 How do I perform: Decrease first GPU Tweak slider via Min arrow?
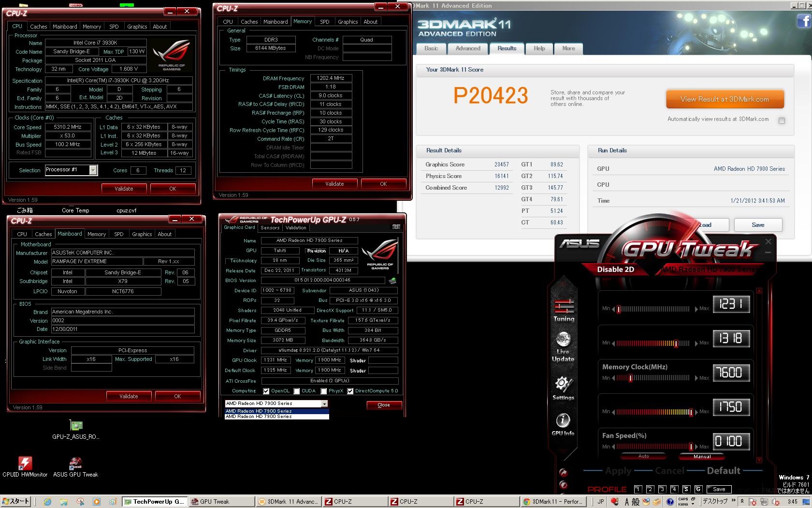click(613, 309)
